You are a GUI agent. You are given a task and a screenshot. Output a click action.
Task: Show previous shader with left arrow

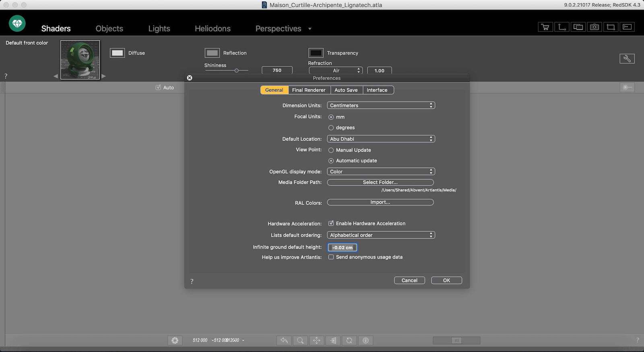tap(56, 76)
